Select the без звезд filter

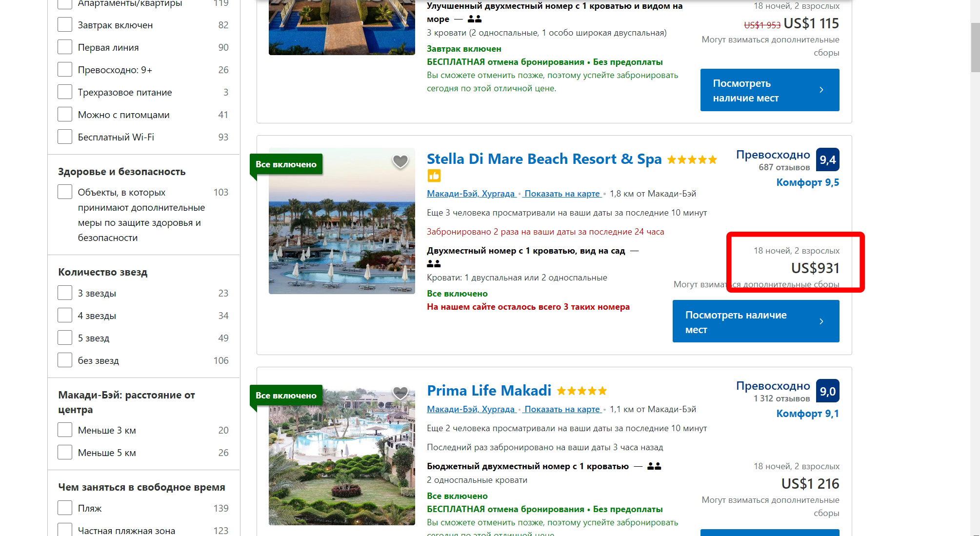pos(65,360)
